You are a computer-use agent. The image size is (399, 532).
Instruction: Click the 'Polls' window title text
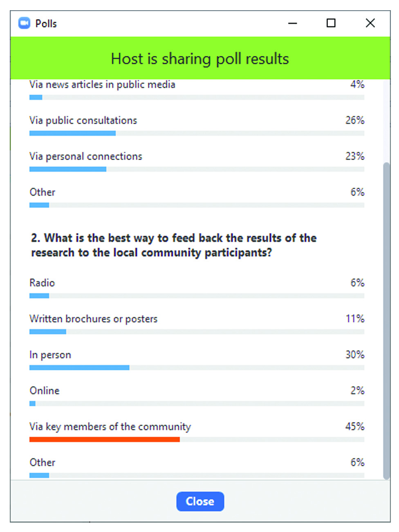tap(46, 24)
